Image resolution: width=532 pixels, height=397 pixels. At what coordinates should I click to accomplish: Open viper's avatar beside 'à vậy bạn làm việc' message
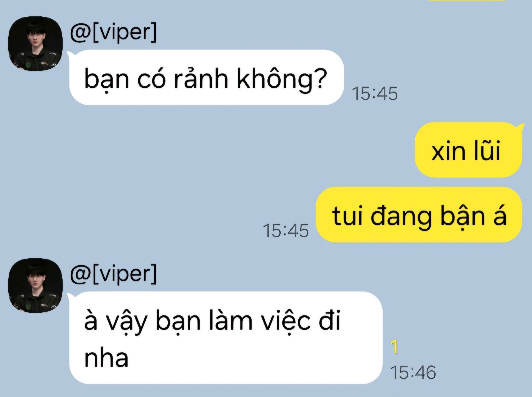click(35, 285)
